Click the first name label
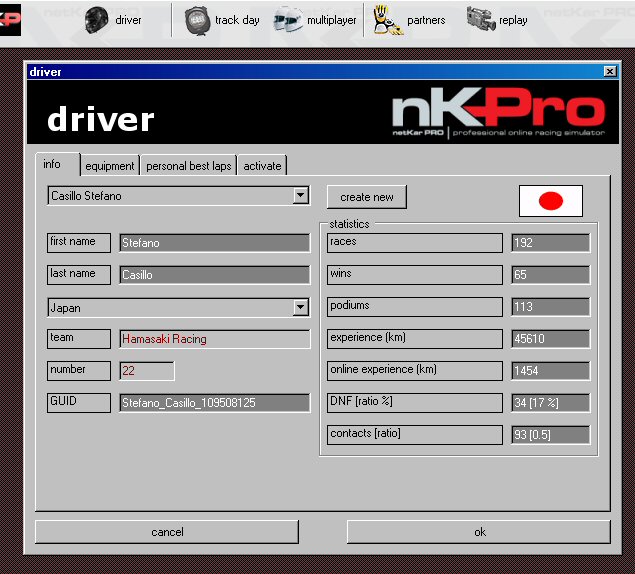Screen dimensions: 635x574 79,243
